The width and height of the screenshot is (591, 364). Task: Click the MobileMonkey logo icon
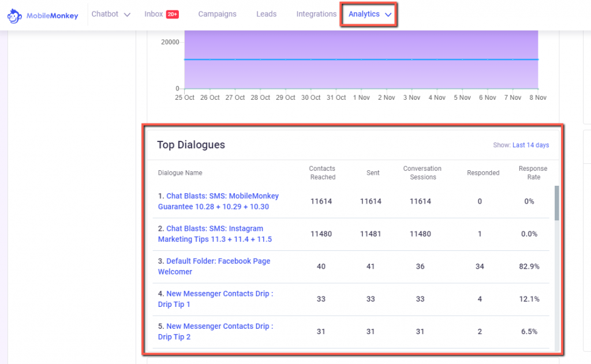click(15, 16)
